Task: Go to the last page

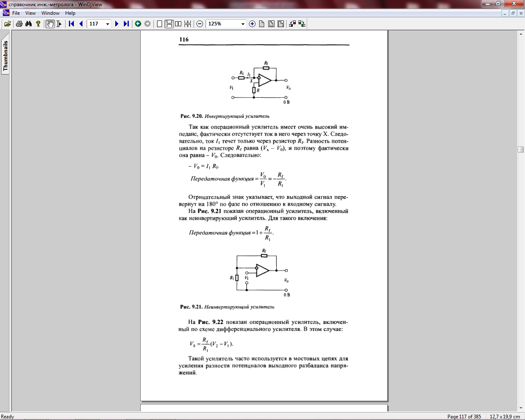Action: point(126,24)
